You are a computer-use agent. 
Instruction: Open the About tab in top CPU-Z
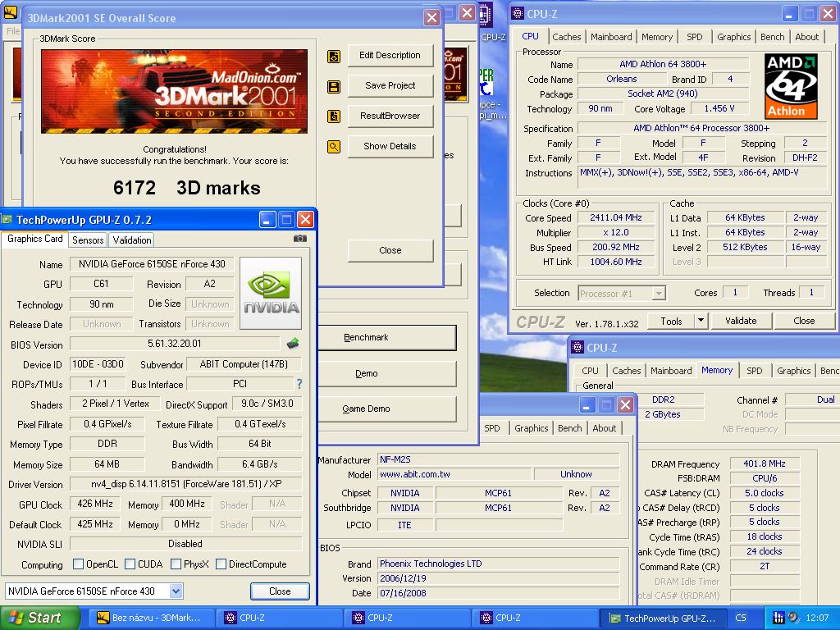coord(807,37)
